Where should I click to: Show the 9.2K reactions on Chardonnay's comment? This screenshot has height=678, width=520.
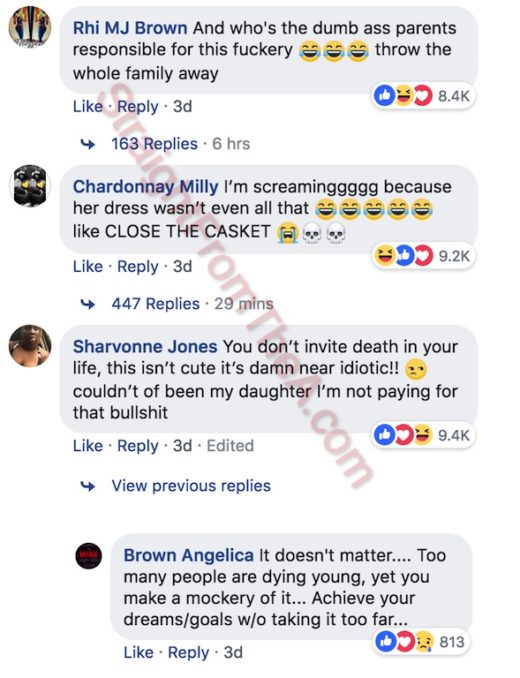[423, 256]
